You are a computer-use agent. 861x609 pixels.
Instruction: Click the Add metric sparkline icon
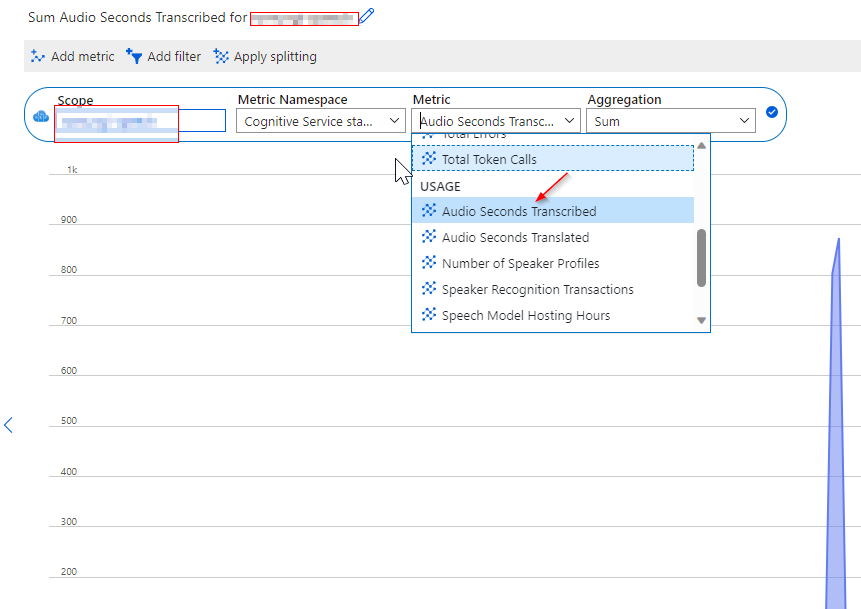(x=38, y=56)
